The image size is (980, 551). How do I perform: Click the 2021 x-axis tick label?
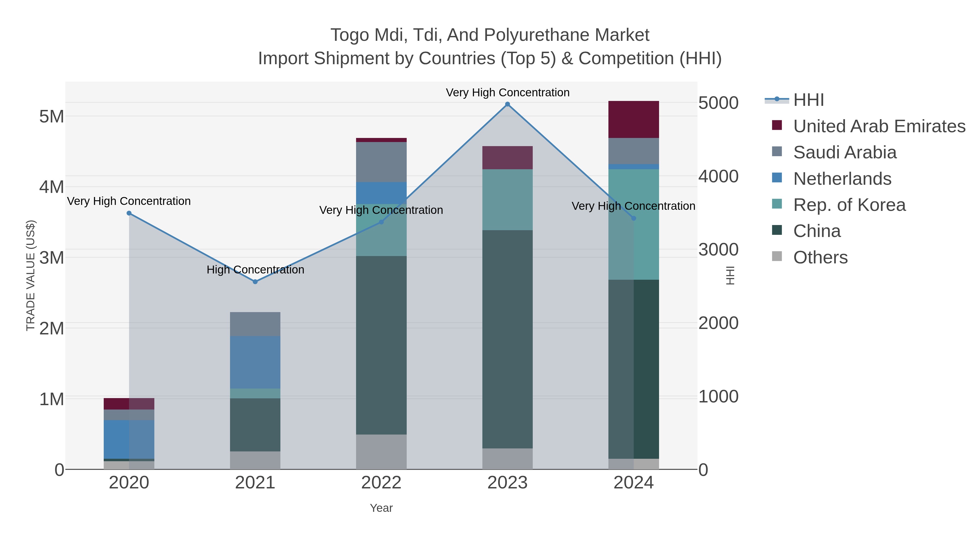click(x=255, y=483)
